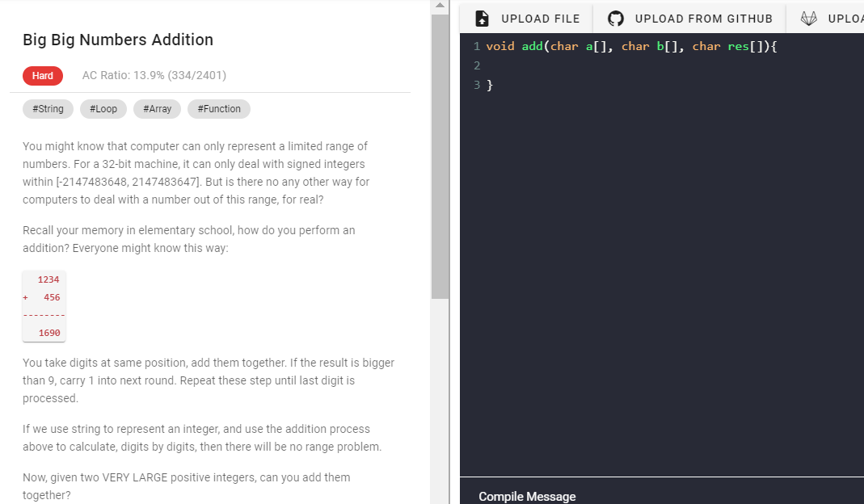Click line number 2 in the code editor
This screenshot has width=864, height=504.
[477, 65]
